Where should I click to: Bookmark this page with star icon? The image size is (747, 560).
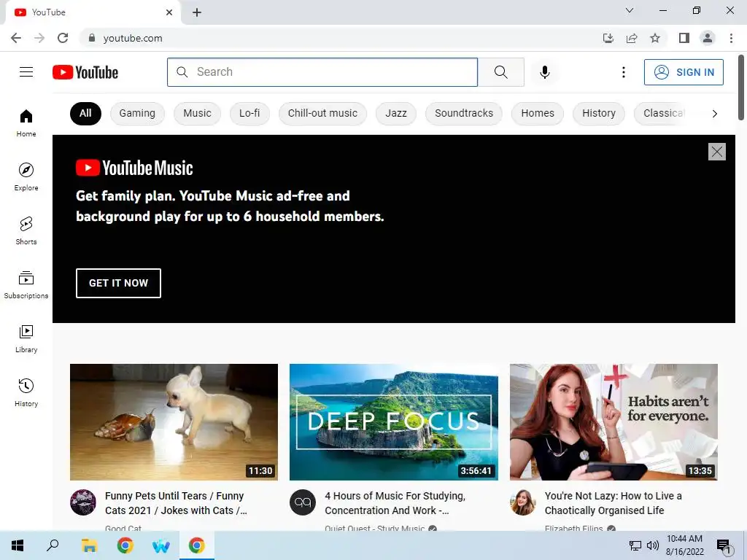(655, 38)
